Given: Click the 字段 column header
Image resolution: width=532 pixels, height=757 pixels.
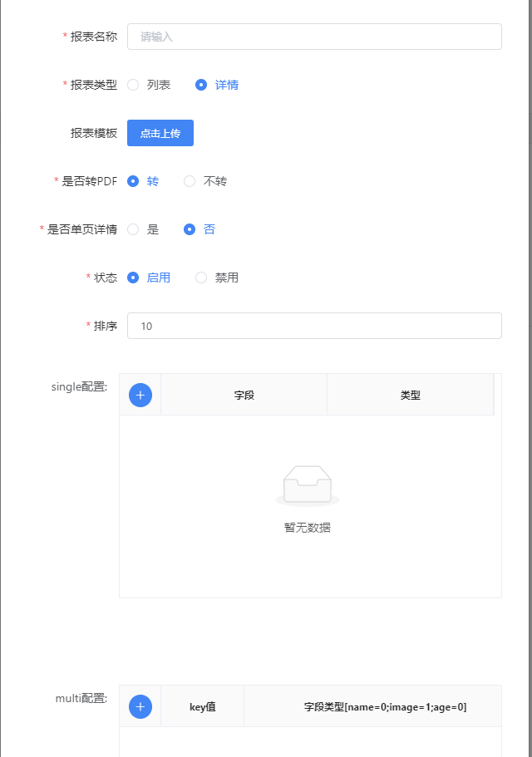Looking at the screenshot, I should click(244, 395).
